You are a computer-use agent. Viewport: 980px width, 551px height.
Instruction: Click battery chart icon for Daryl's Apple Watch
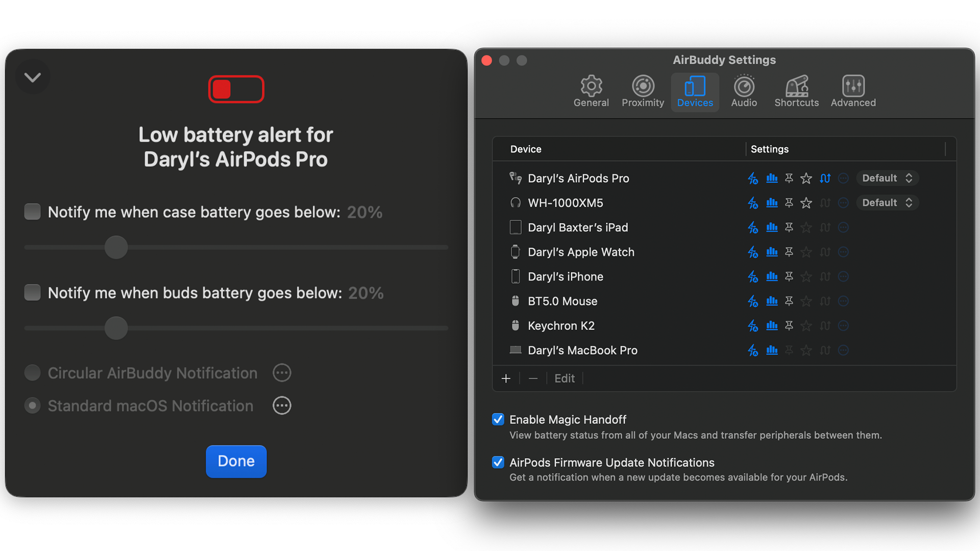click(772, 252)
